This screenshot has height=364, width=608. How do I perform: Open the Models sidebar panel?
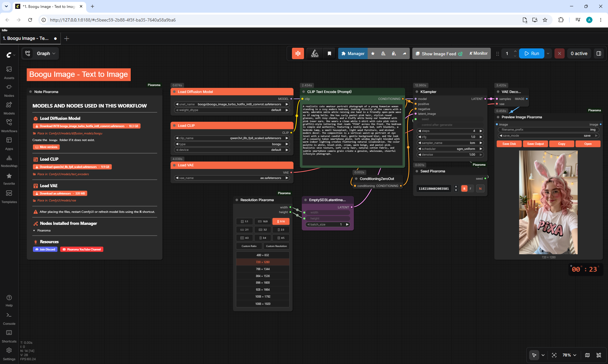9,108
